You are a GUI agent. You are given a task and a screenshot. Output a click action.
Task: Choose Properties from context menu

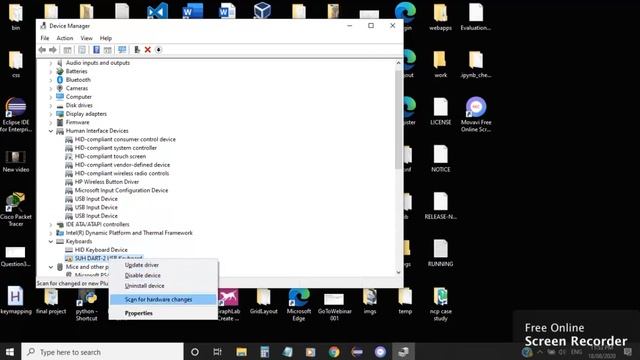pos(163,313)
